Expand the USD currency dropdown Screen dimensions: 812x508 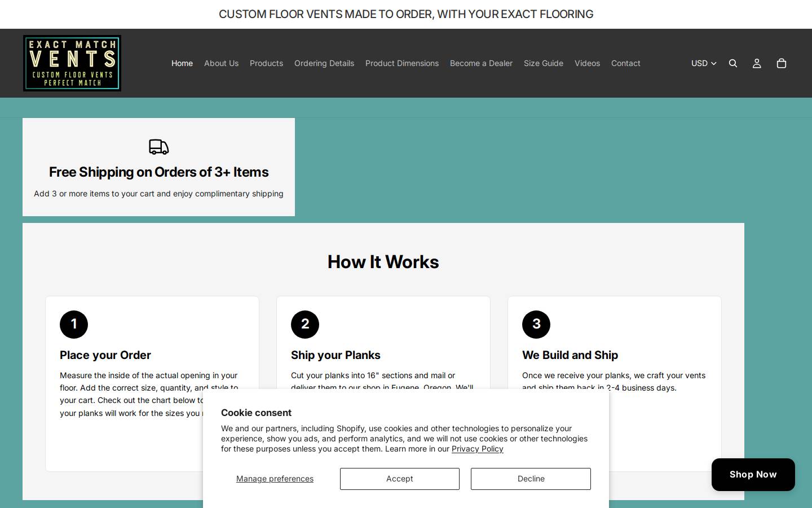click(x=704, y=63)
